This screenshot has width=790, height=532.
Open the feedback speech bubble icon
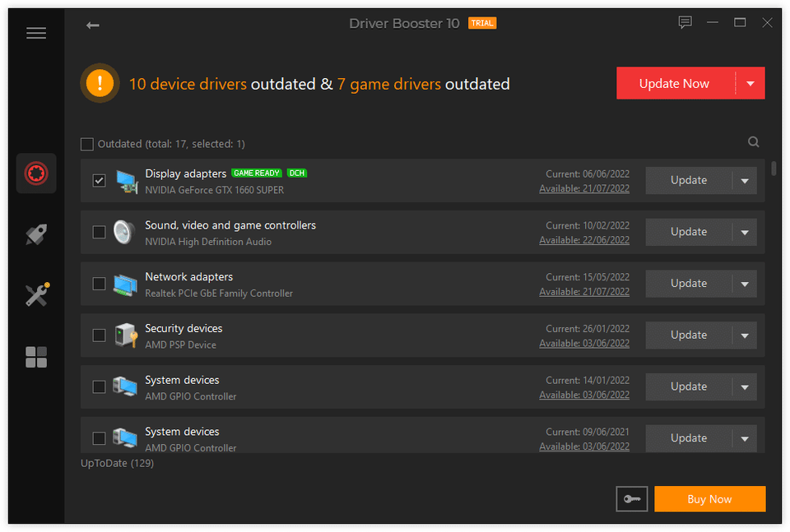[x=685, y=23]
